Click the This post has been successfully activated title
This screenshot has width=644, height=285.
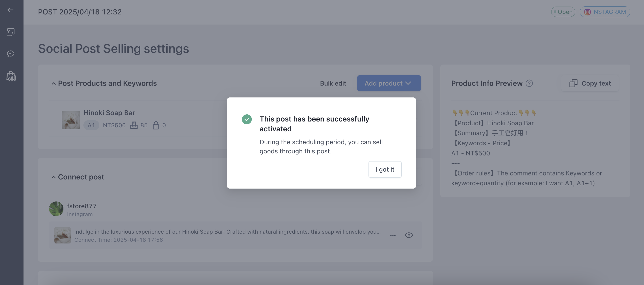coord(314,124)
